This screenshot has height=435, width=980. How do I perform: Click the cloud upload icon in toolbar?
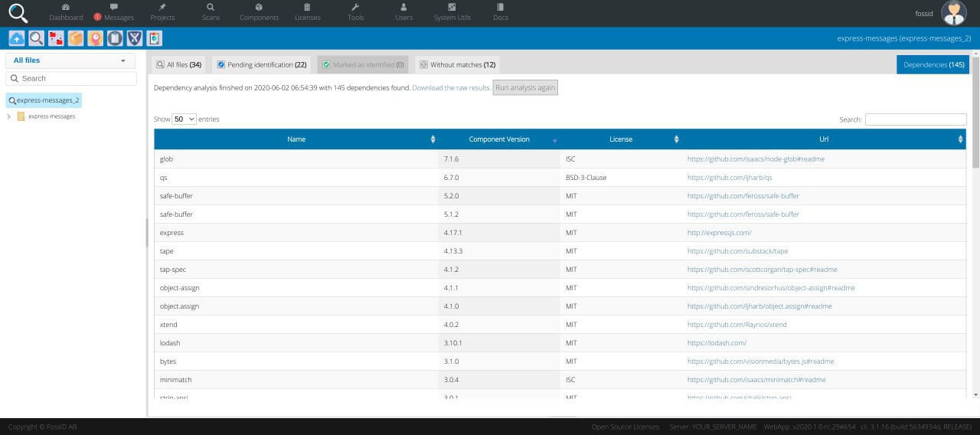coord(17,38)
